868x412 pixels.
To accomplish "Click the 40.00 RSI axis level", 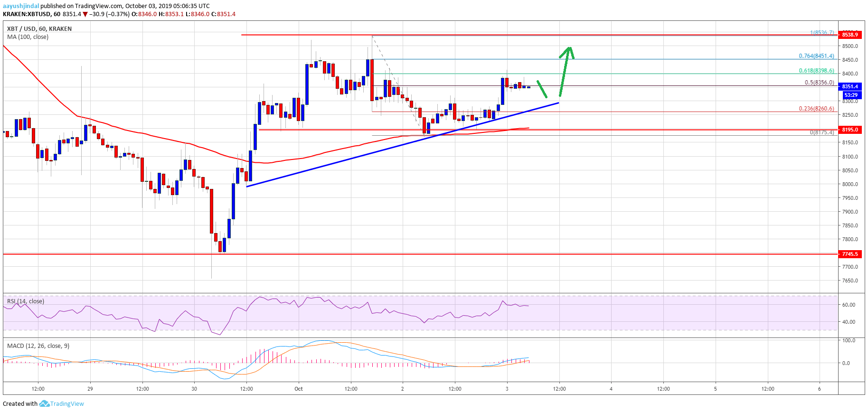I will (849, 322).
